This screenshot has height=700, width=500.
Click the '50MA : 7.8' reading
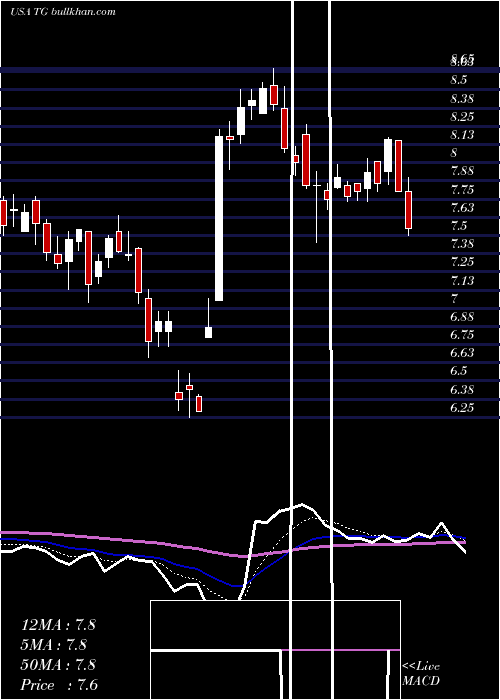click(58, 665)
